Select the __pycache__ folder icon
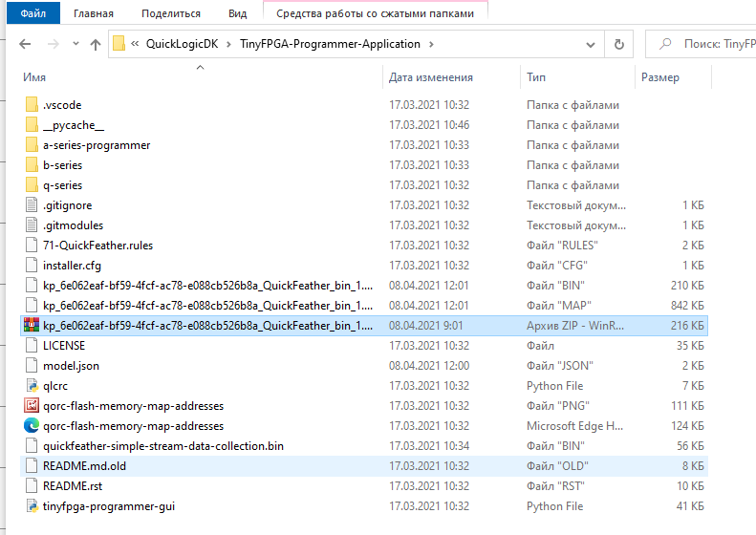Viewport: 756px width, 535px height. click(x=32, y=125)
